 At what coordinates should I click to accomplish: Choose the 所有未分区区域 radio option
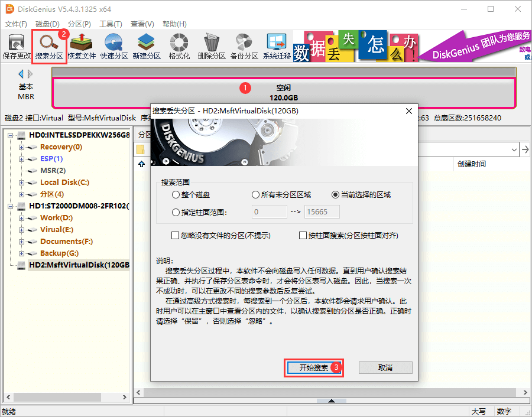[255, 195]
